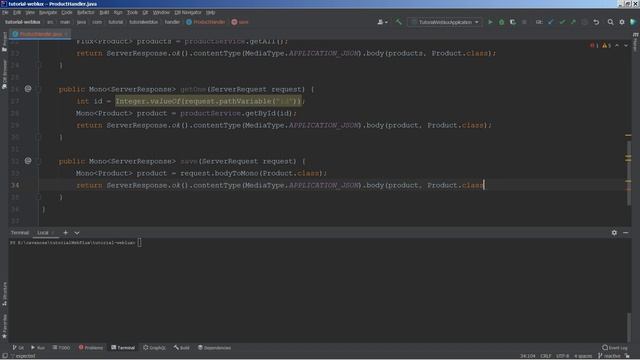
Task: Click the editor vertical scrollbar thumb
Action: tap(629, 173)
